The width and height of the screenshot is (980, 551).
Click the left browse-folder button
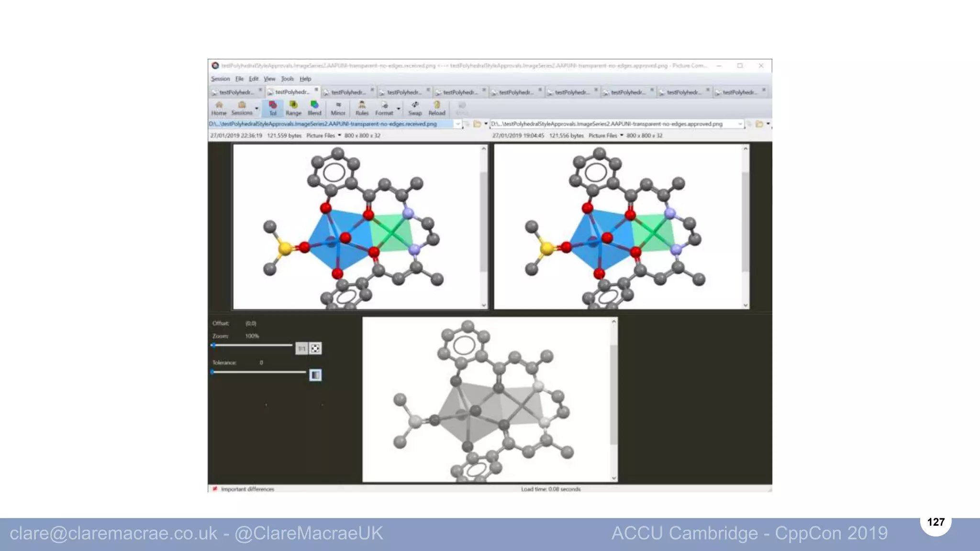pos(477,124)
